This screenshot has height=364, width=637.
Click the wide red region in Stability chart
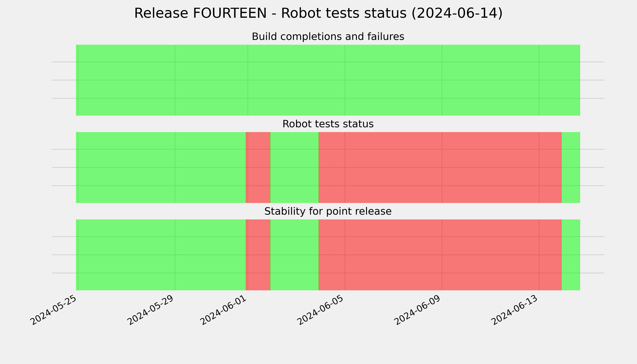(440, 255)
